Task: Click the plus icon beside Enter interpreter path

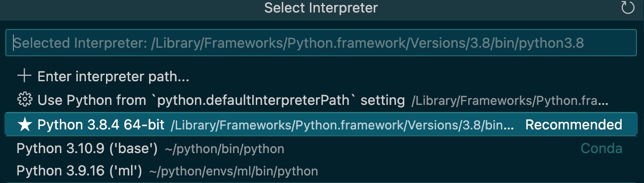Action: click(x=24, y=76)
